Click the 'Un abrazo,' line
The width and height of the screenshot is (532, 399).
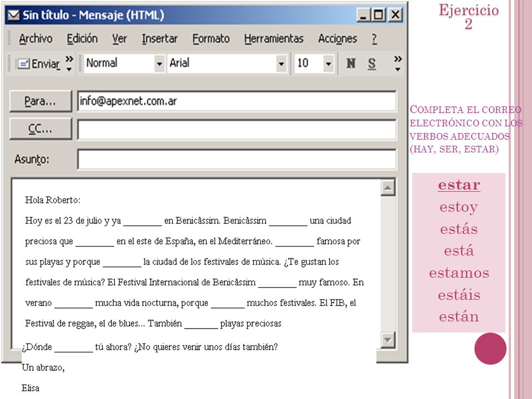(x=43, y=367)
